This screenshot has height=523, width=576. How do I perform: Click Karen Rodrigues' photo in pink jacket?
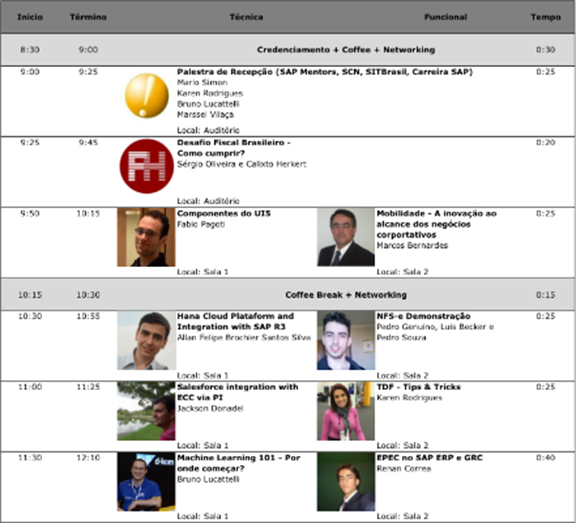click(x=346, y=411)
